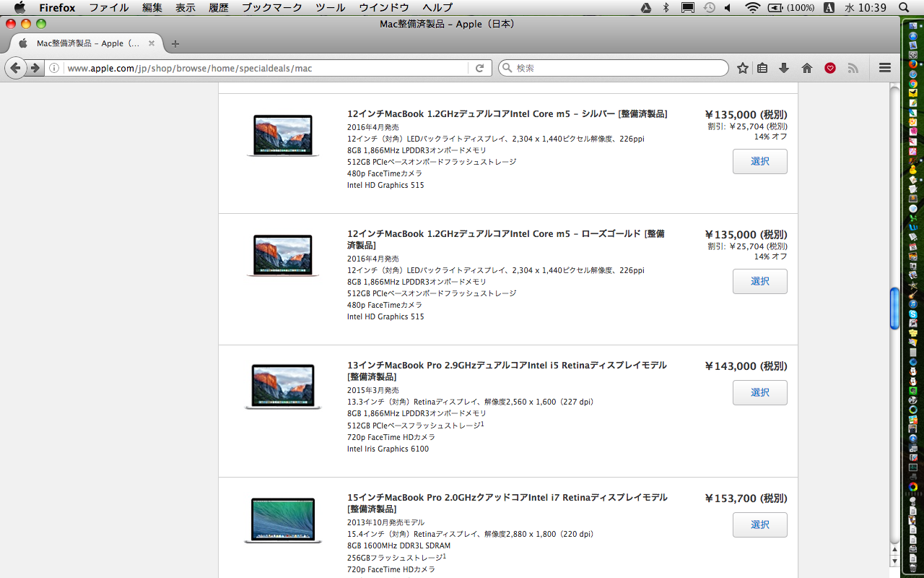Open the ヘルプ menu
Image resolution: width=924 pixels, height=578 pixels.
click(437, 7)
